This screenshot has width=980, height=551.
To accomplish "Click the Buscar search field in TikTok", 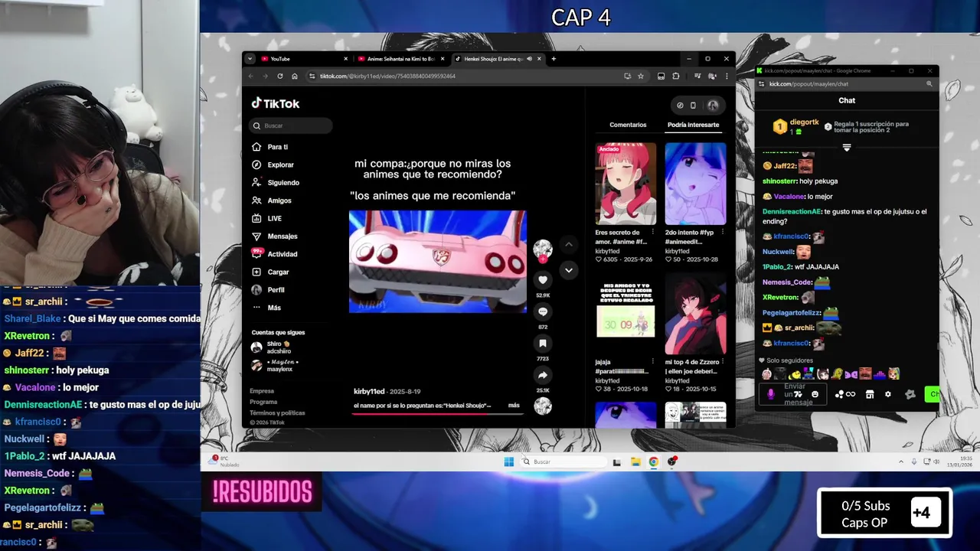I will pos(292,126).
